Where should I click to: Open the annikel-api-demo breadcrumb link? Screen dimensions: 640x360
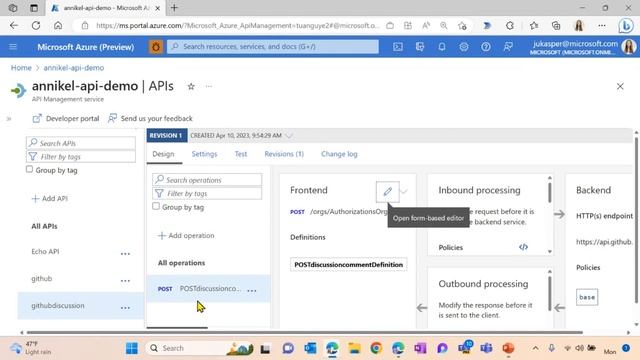click(x=74, y=68)
